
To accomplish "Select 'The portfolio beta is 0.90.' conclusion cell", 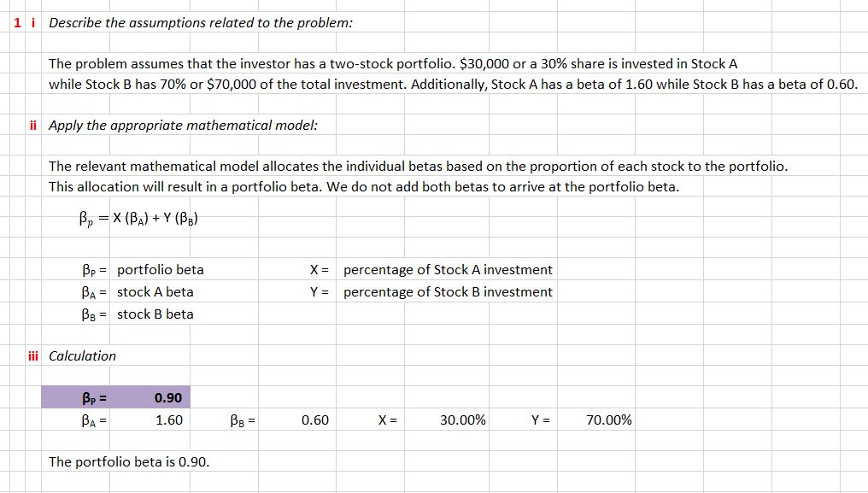I will (x=129, y=461).
